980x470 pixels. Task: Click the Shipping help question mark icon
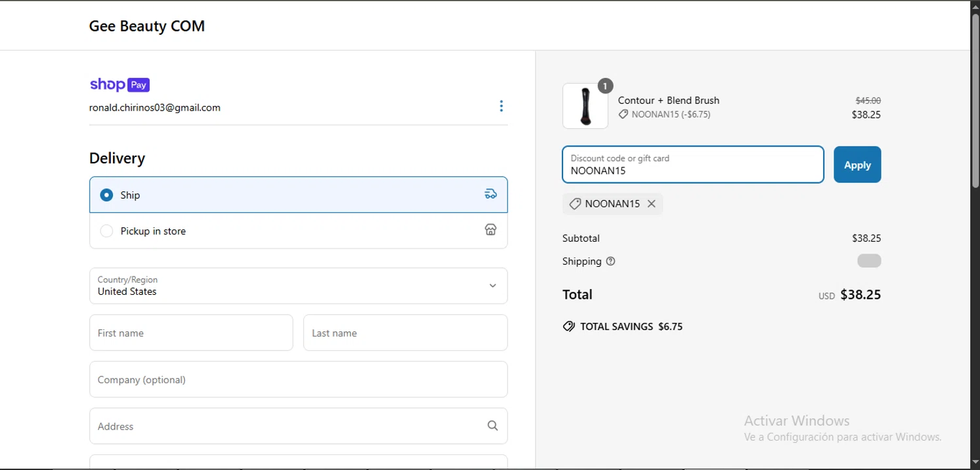coord(611,261)
